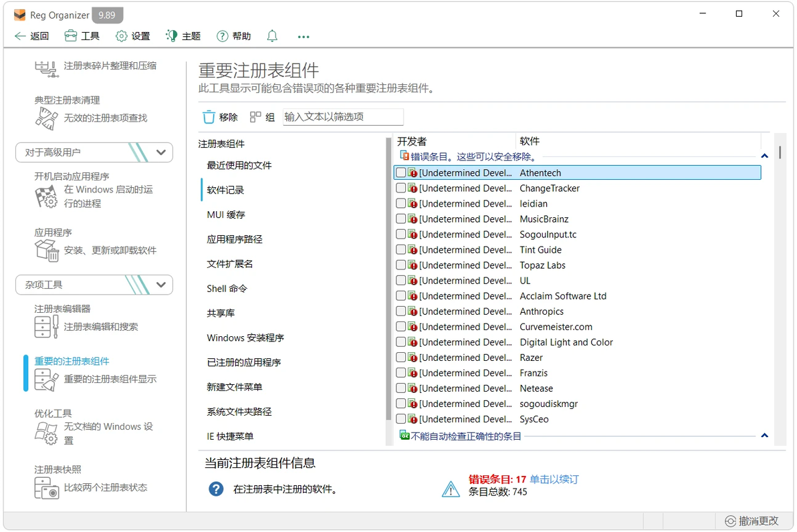The height and width of the screenshot is (532, 797).
Task: Check the Ieidian entry checkbox
Action: (x=401, y=203)
